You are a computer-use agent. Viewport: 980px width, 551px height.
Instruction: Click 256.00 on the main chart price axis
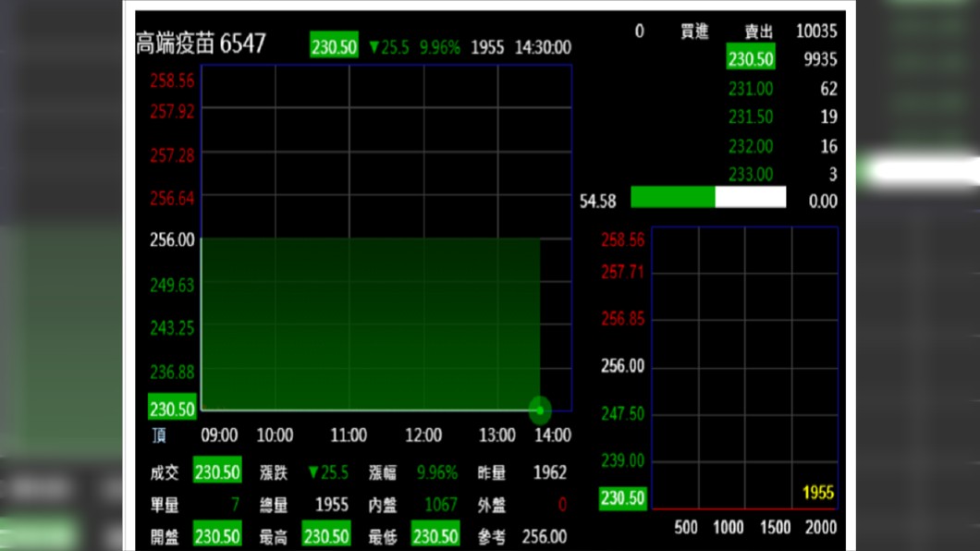point(172,239)
